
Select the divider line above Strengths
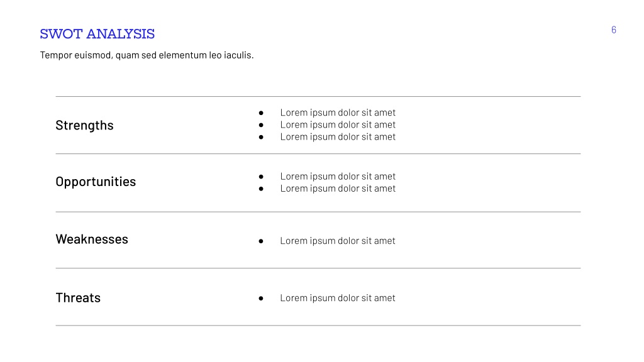click(x=318, y=96)
